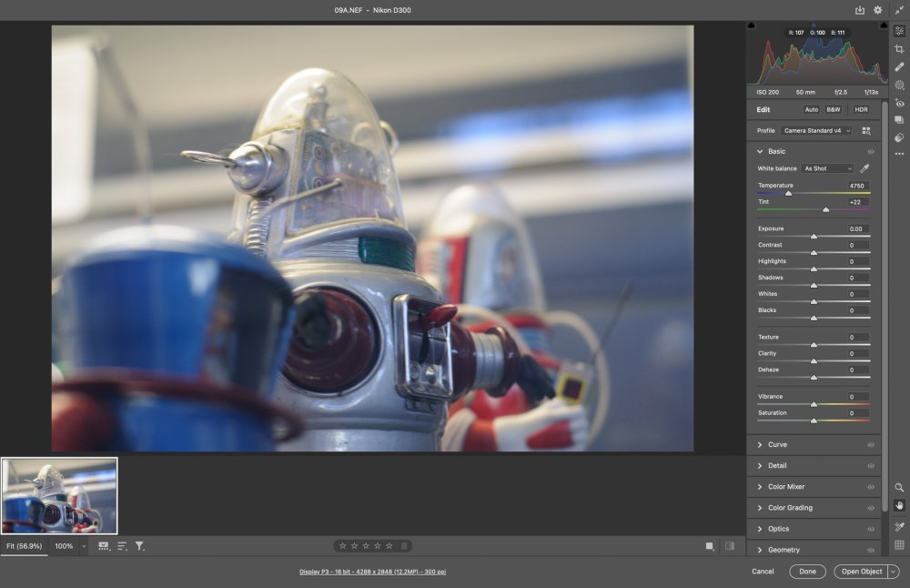910x588 pixels.
Task: Toggle visibility of Basic panel edits
Action: 871,151
